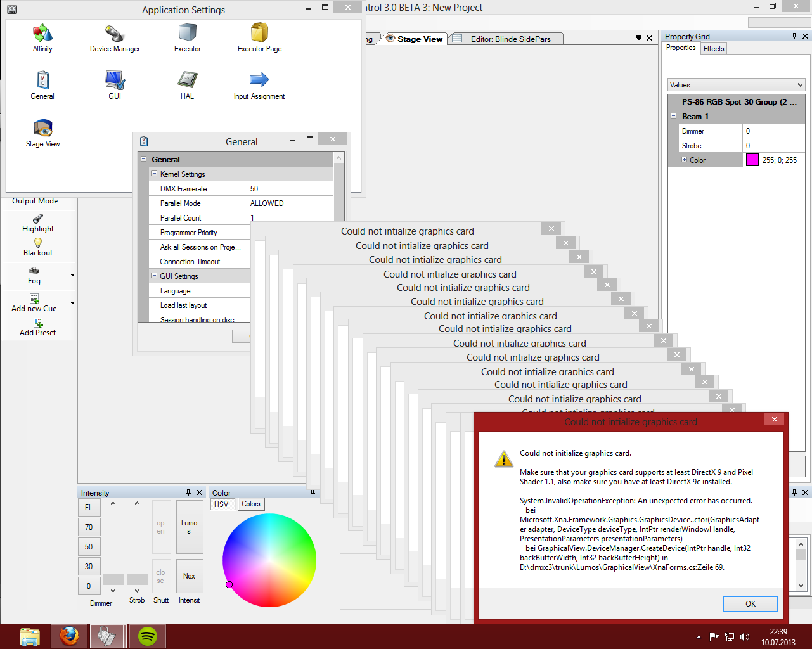Toggle Highlight output mode
This screenshot has width=812, height=649.
coord(38,223)
